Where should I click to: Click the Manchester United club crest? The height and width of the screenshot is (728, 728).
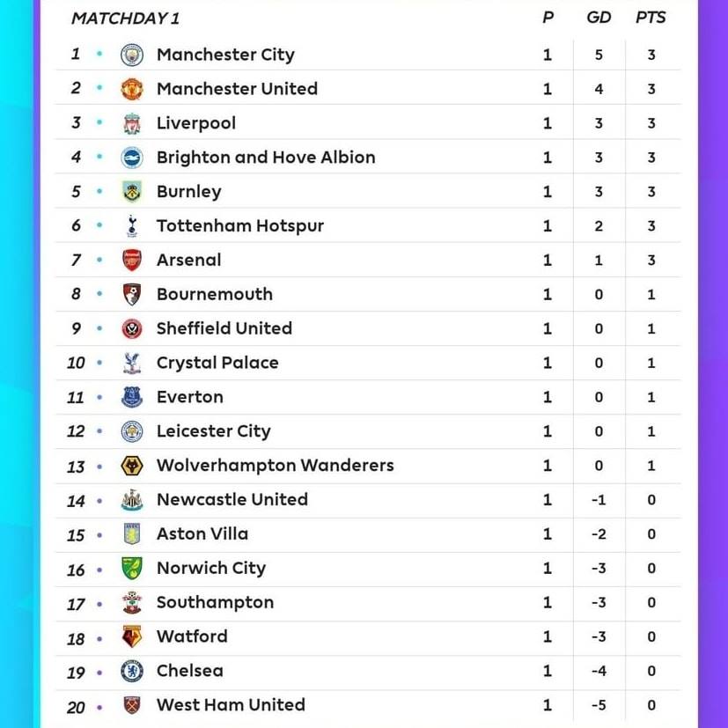[132, 89]
